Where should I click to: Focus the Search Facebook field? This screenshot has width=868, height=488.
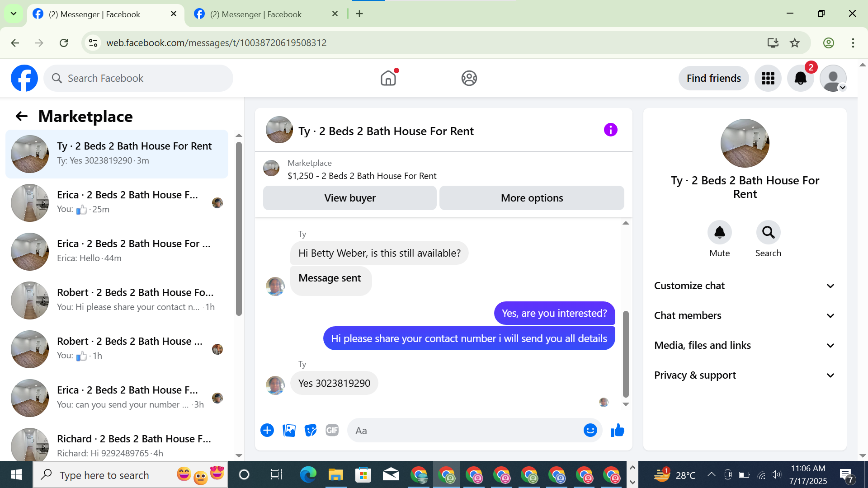138,78
